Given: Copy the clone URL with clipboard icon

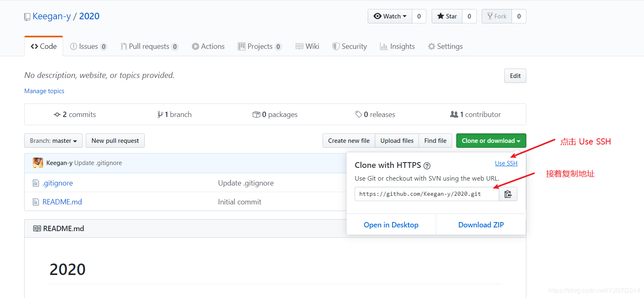Looking at the screenshot, I should point(508,194).
